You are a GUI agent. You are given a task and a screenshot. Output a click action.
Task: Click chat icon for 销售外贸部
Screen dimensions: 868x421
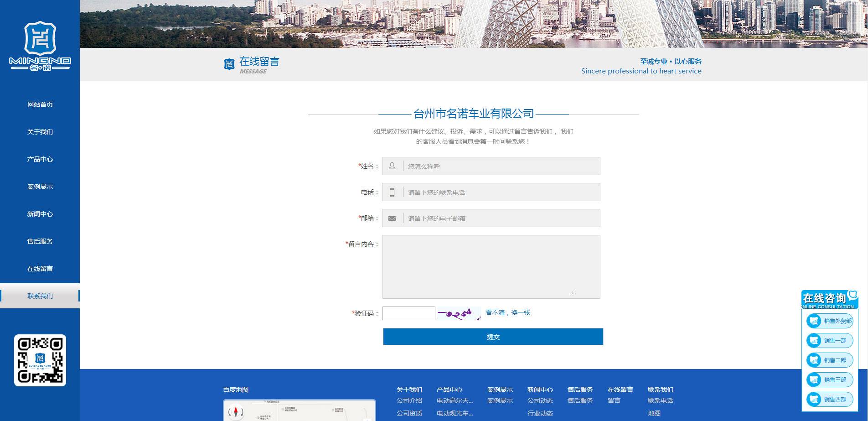click(x=814, y=321)
